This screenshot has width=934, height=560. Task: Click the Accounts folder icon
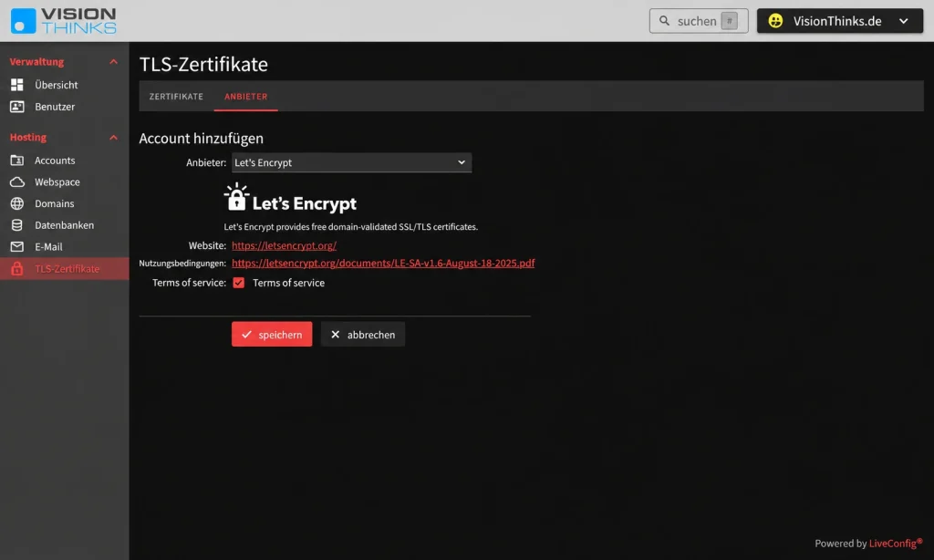(17, 161)
